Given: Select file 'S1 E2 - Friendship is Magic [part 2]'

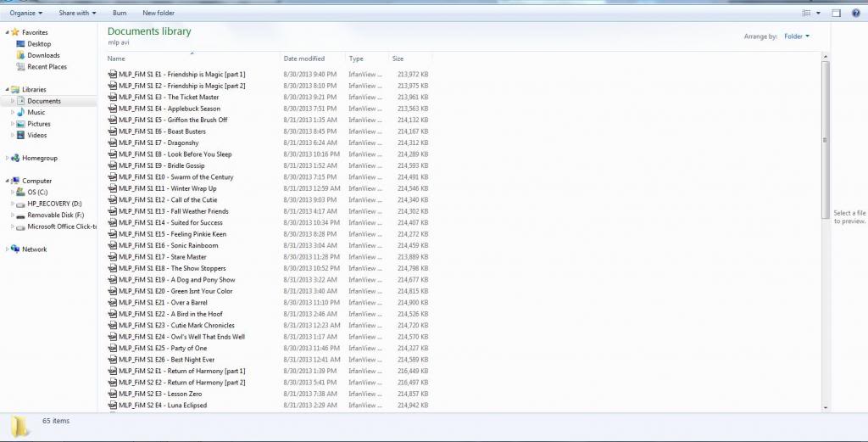Looking at the screenshot, I should pos(182,86).
